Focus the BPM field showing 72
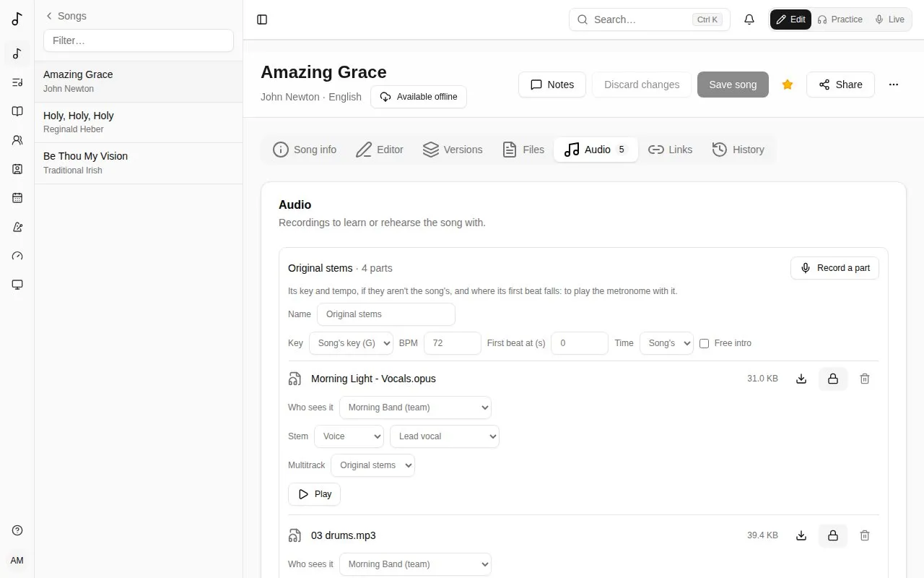The width and height of the screenshot is (924, 578). point(453,343)
